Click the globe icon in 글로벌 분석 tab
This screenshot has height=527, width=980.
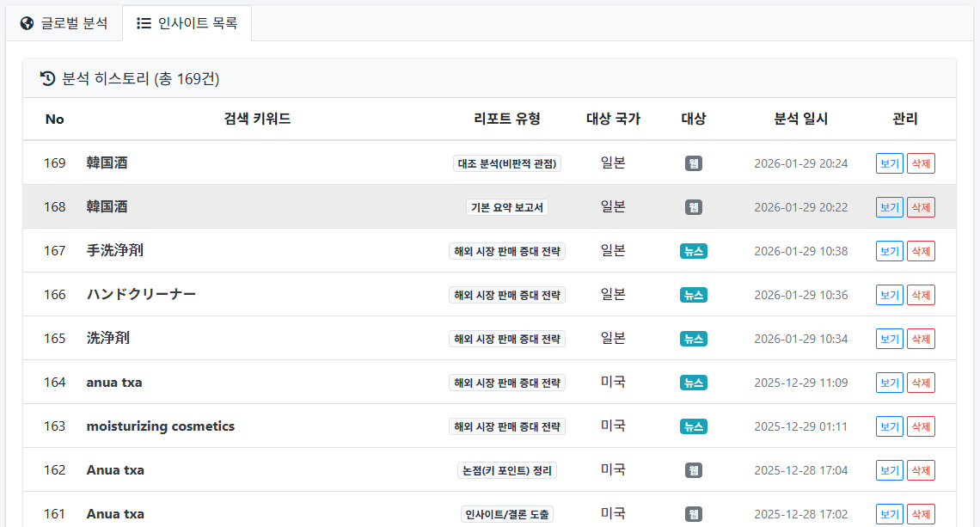click(27, 23)
